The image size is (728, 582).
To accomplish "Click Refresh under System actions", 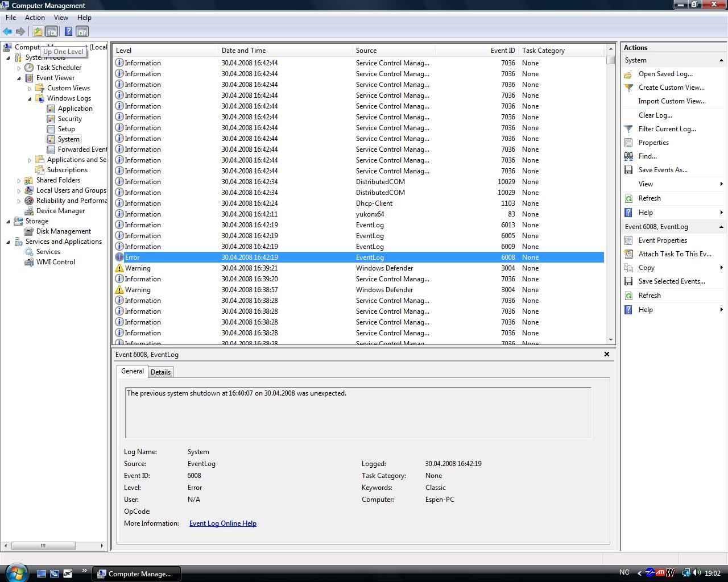I will pos(650,198).
